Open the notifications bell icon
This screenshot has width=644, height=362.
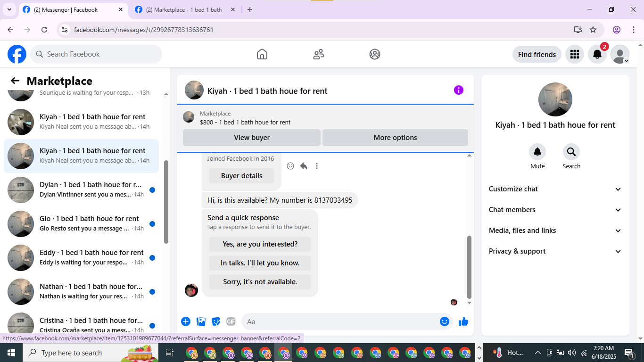597,54
